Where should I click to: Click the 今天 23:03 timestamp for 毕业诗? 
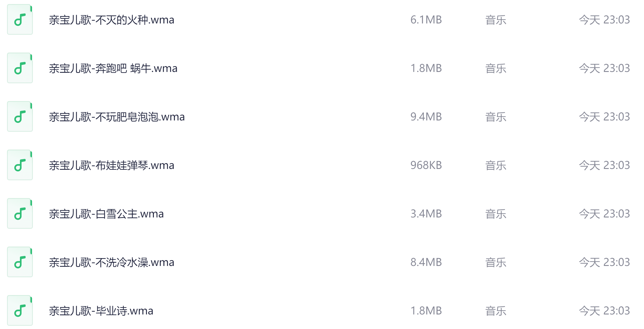click(604, 311)
